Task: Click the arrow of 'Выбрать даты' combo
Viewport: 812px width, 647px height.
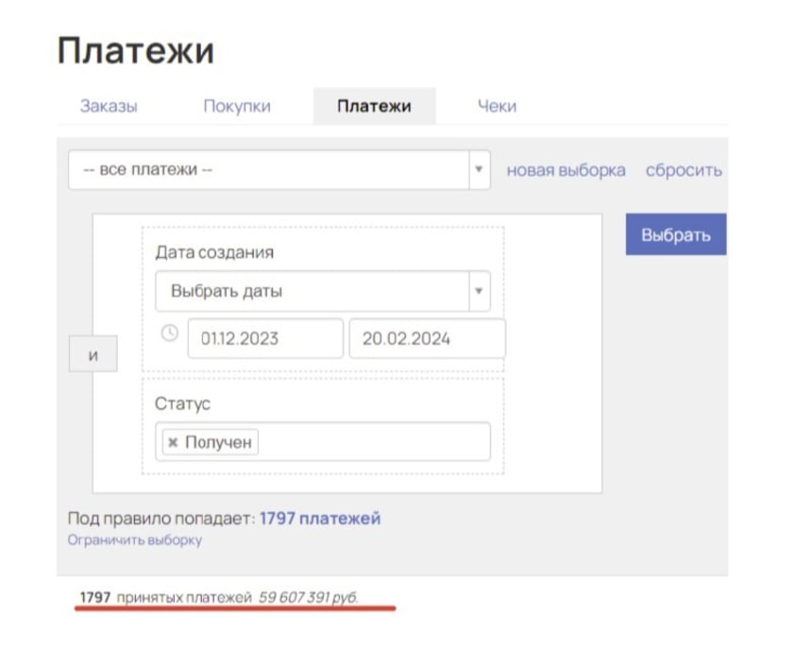Action: (479, 291)
